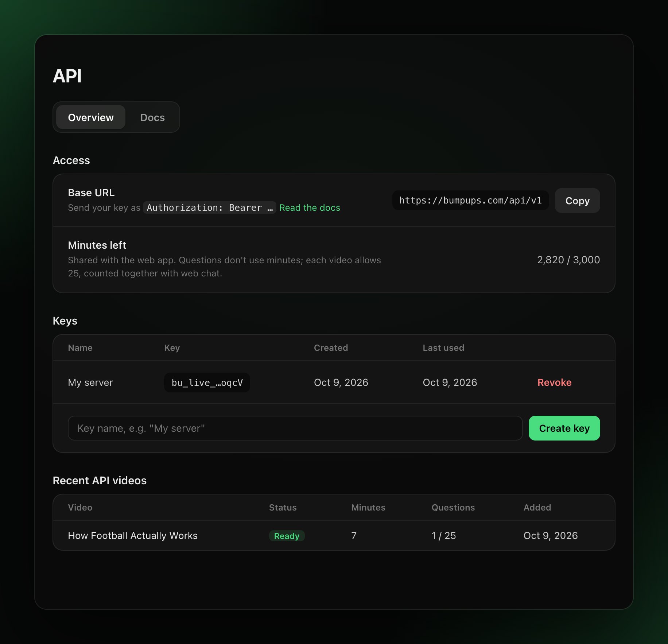Click the Created column header in Keys
The width and height of the screenshot is (668, 644).
331,348
